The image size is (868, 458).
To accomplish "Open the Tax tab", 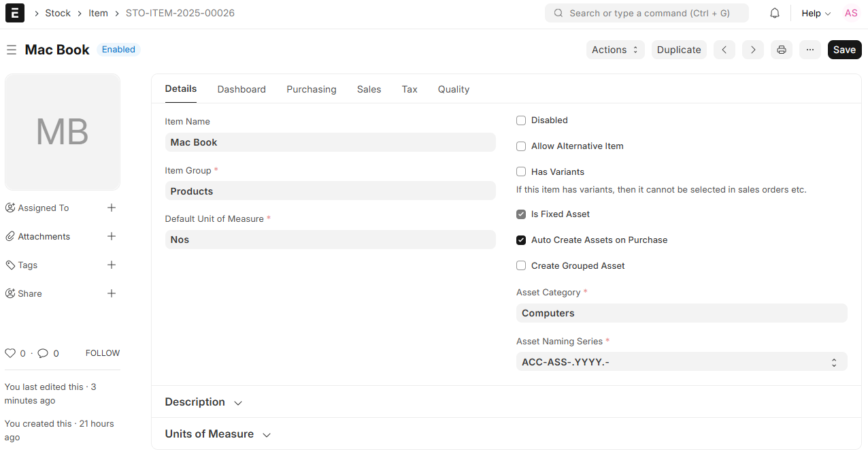I will 410,89.
